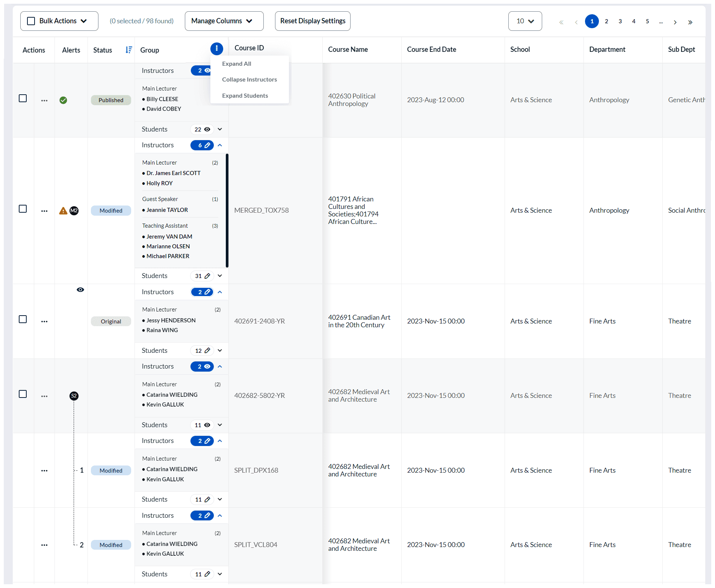Viewport: 715px width, 588px height.
Task: Go to last page double-arrow
Action: [x=690, y=22]
